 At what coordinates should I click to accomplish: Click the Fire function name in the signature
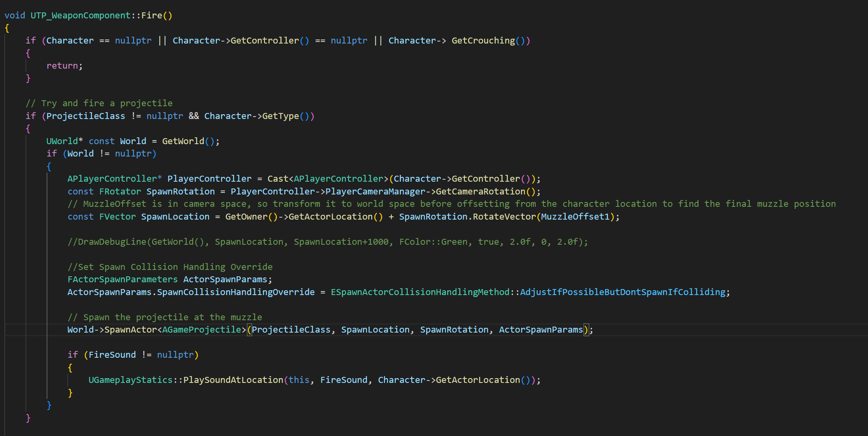click(152, 16)
